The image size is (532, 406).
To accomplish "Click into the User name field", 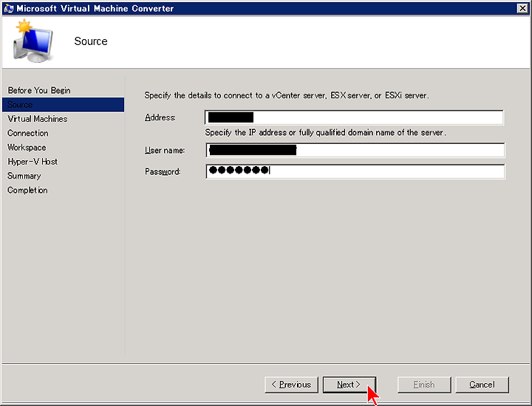I will coord(355,150).
